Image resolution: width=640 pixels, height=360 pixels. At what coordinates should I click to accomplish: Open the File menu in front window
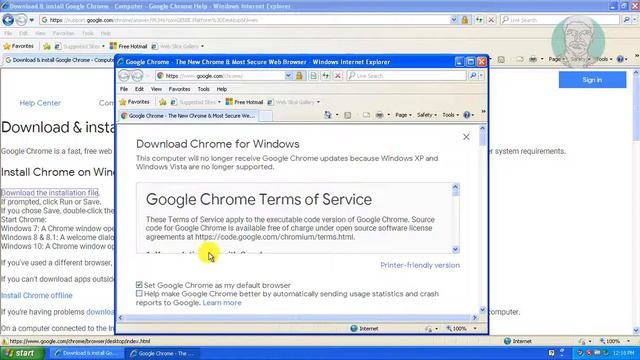[x=124, y=89]
